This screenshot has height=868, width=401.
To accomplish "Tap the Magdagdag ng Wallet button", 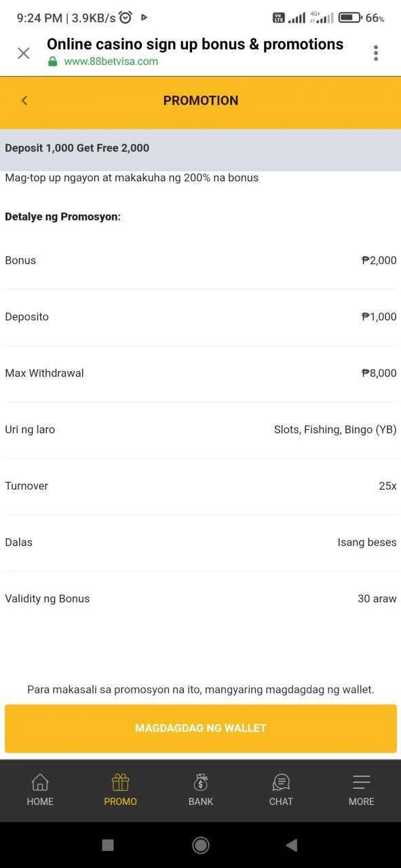I will pyautogui.click(x=201, y=728).
